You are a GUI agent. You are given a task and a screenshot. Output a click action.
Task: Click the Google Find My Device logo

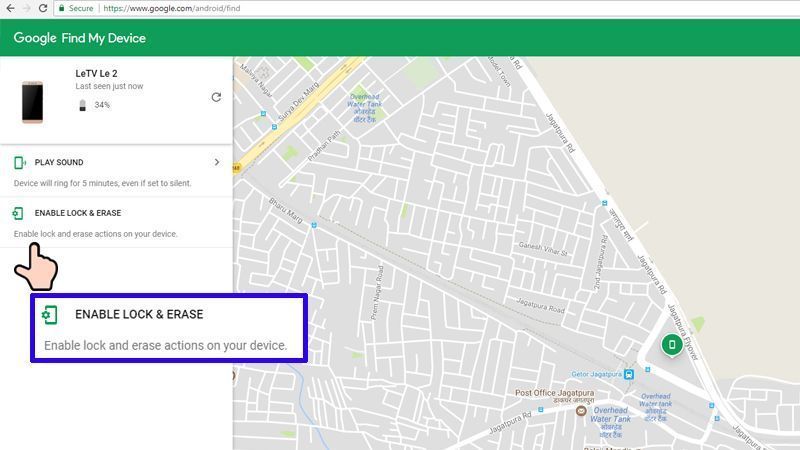tap(80, 38)
